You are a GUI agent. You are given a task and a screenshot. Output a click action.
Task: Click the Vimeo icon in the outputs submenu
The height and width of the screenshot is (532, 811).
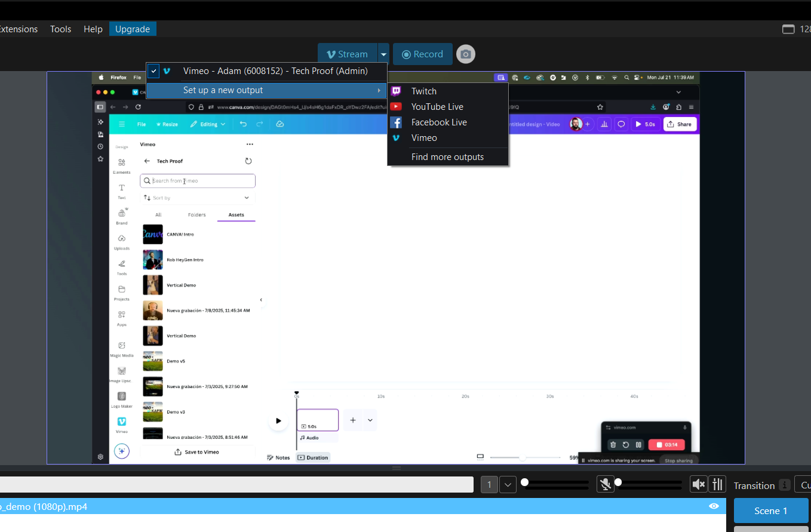(x=396, y=137)
